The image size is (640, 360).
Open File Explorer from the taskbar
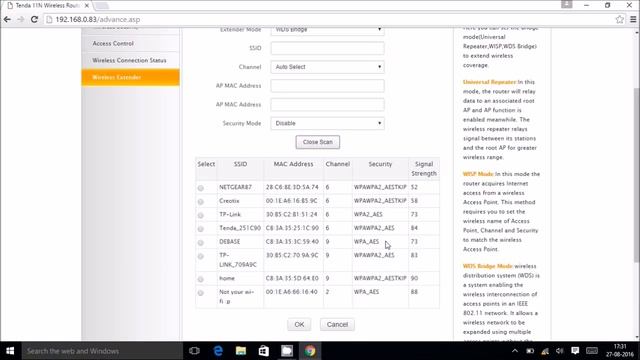pyautogui.click(x=241, y=351)
